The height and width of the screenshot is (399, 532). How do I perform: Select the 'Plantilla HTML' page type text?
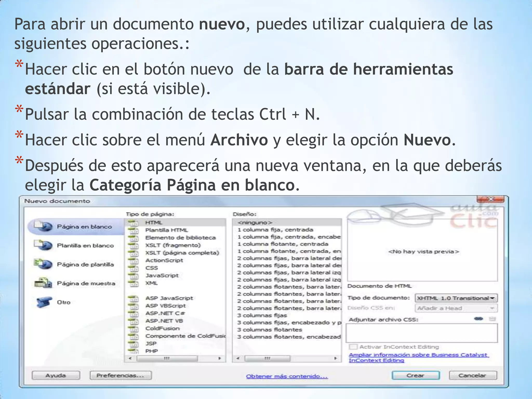coord(167,230)
